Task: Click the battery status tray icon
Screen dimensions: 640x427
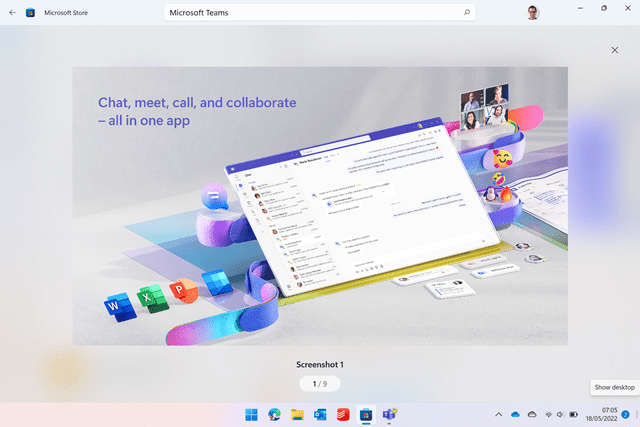Action: (x=573, y=415)
